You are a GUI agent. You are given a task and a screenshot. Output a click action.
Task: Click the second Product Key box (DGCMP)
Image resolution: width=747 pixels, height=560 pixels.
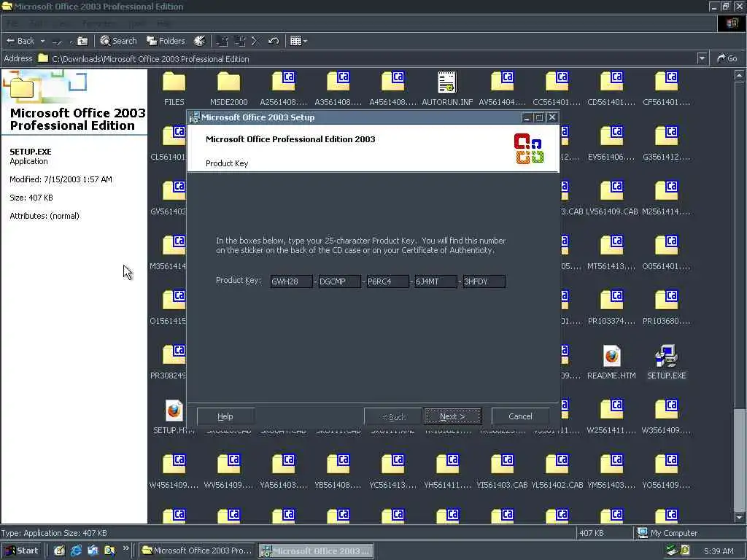[340, 281]
